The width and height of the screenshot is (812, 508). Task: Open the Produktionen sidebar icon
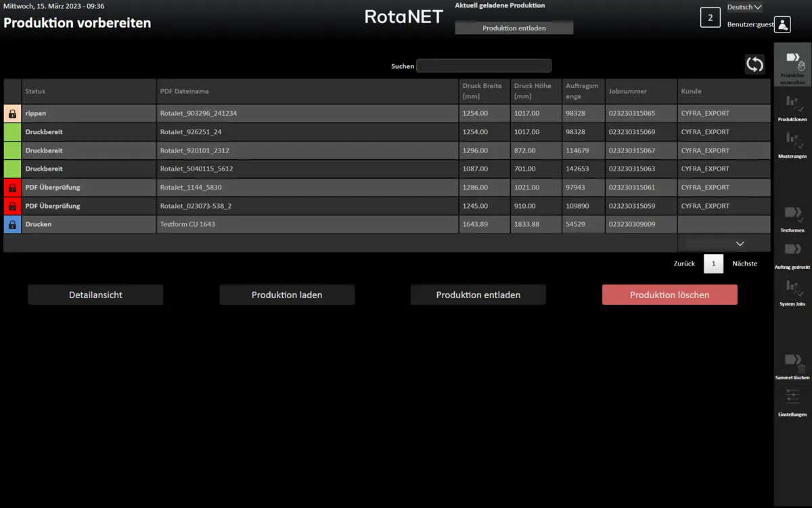pyautogui.click(x=792, y=106)
